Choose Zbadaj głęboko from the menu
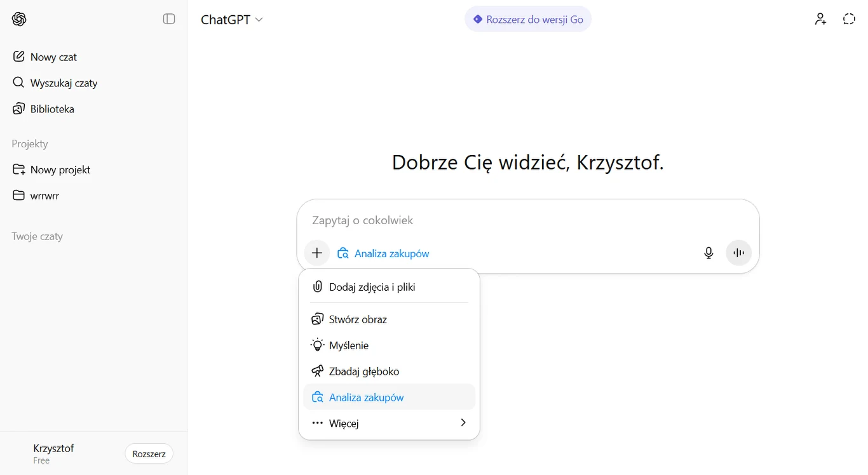868x475 pixels. (x=363, y=371)
